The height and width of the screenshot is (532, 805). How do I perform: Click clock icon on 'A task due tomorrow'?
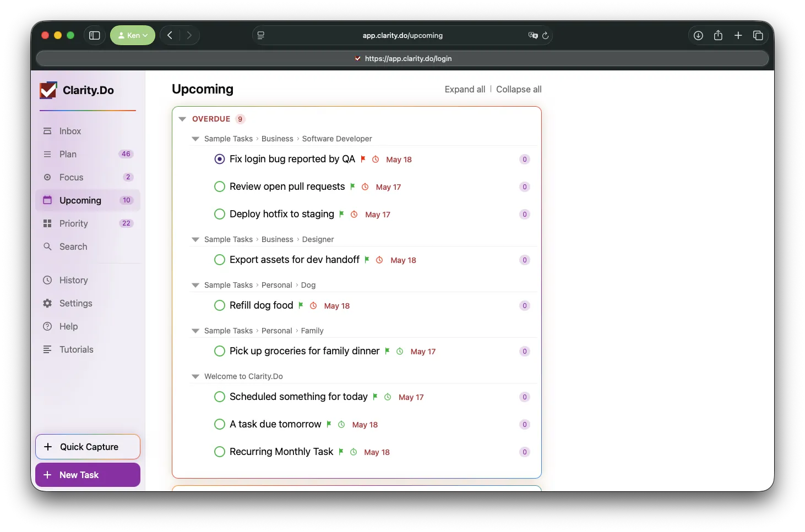point(341,424)
